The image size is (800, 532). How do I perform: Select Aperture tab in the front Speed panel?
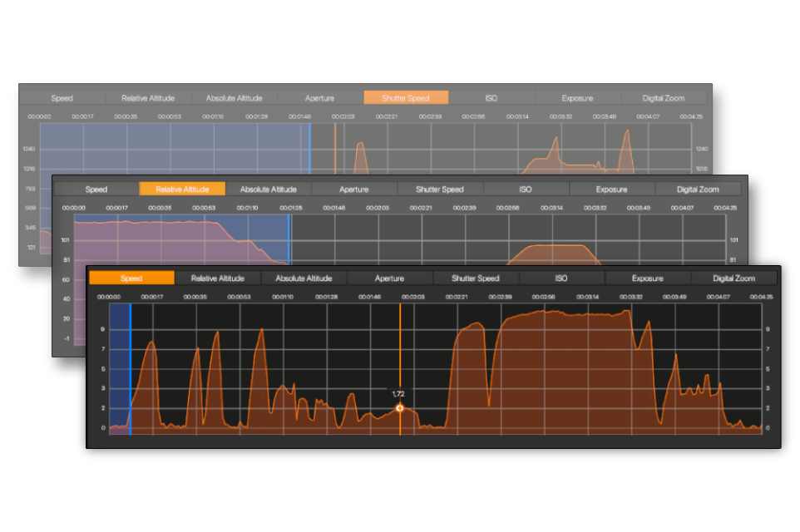point(389,278)
